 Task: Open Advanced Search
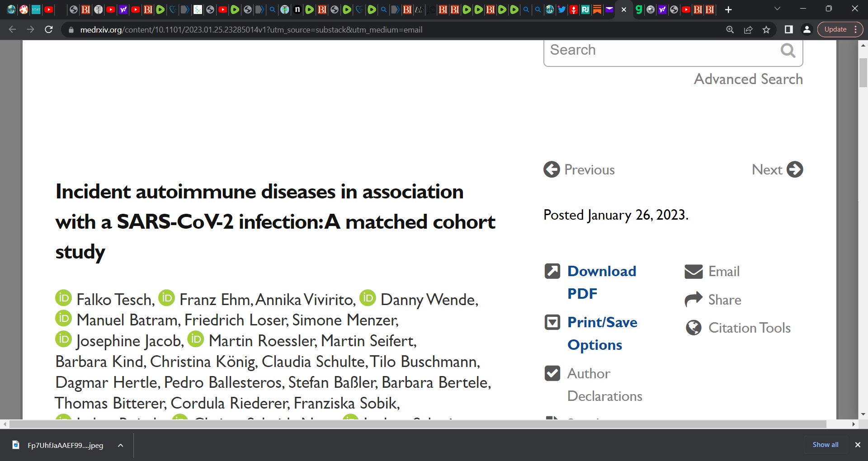[x=748, y=79]
